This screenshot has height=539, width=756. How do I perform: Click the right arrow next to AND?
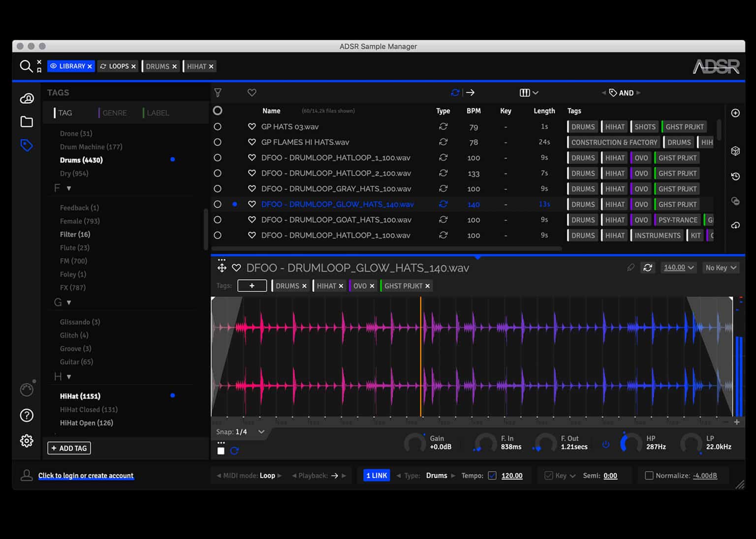click(639, 92)
